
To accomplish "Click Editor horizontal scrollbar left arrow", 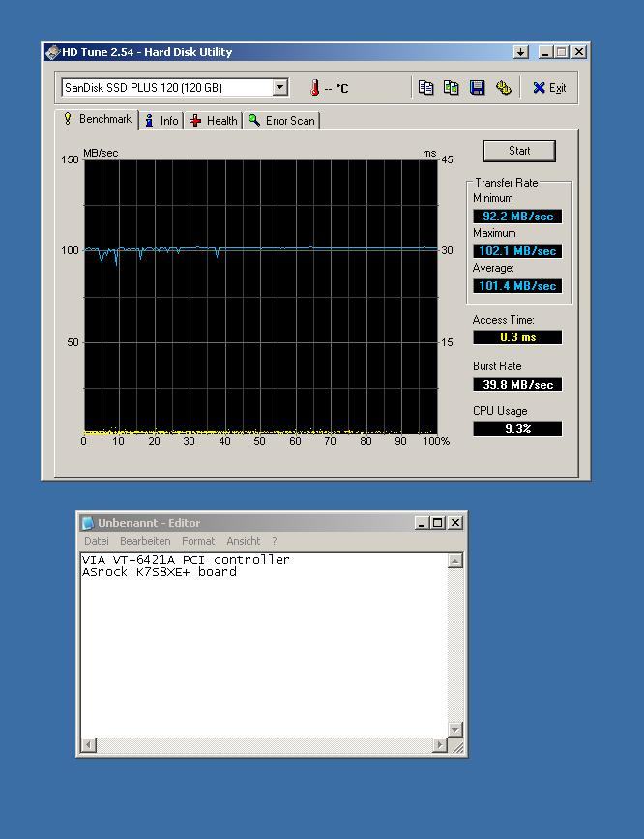I will (x=89, y=744).
